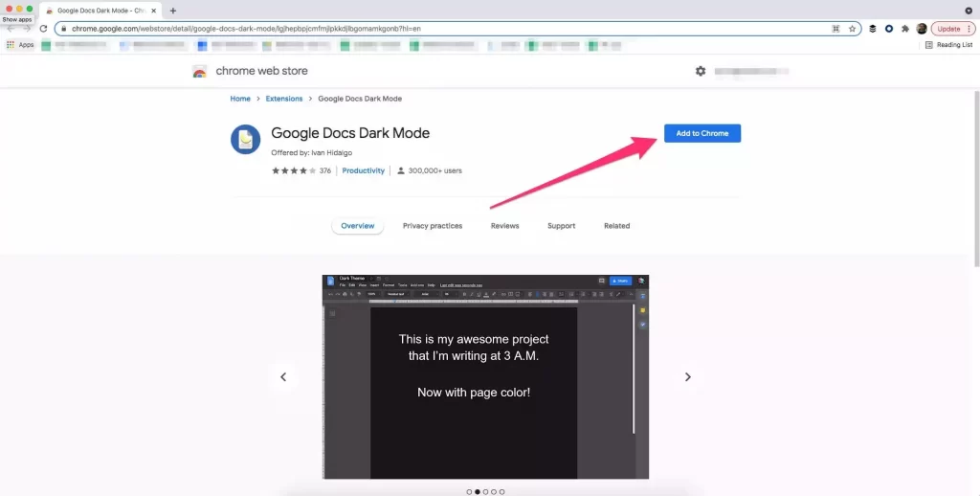
Task: Click the Offered by: Ivan Hidalgo text
Action: pos(311,152)
